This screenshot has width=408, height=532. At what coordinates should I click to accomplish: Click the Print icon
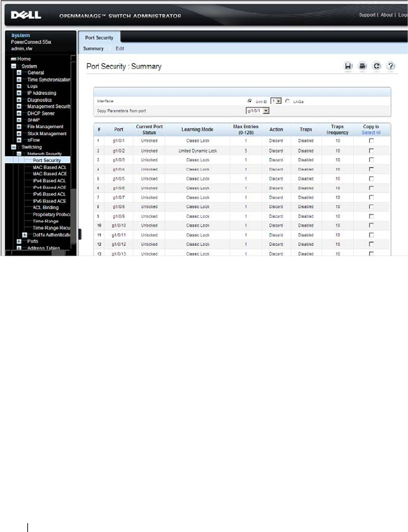click(x=362, y=66)
